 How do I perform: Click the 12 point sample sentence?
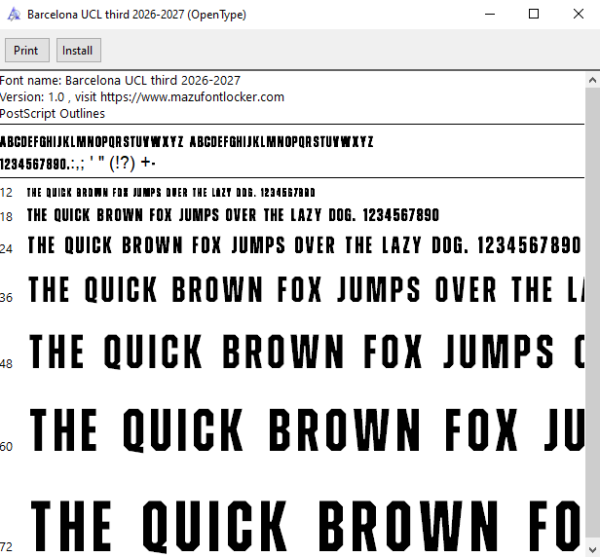(x=171, y=192)
